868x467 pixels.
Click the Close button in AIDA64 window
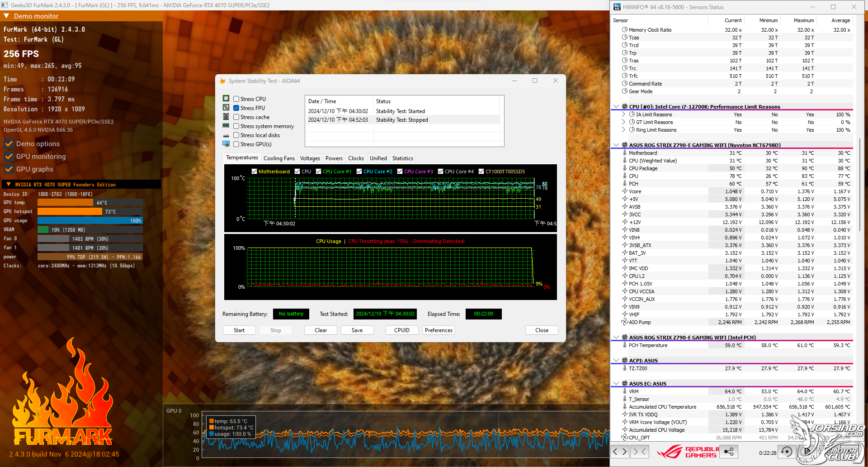click(542, 330)
